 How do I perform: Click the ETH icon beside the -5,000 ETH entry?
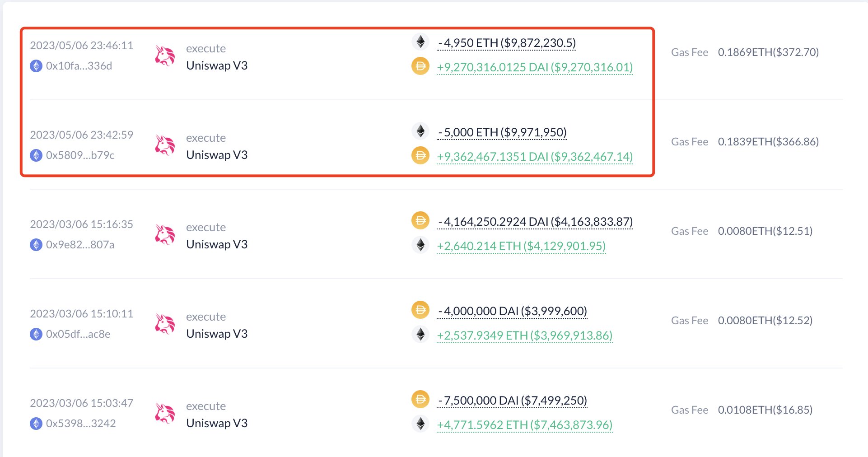click(420, 132)
